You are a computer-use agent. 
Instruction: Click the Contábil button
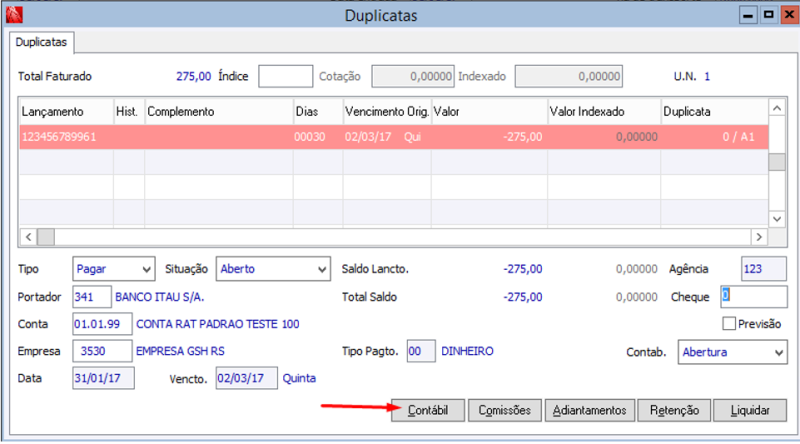[x=428, y=410]
